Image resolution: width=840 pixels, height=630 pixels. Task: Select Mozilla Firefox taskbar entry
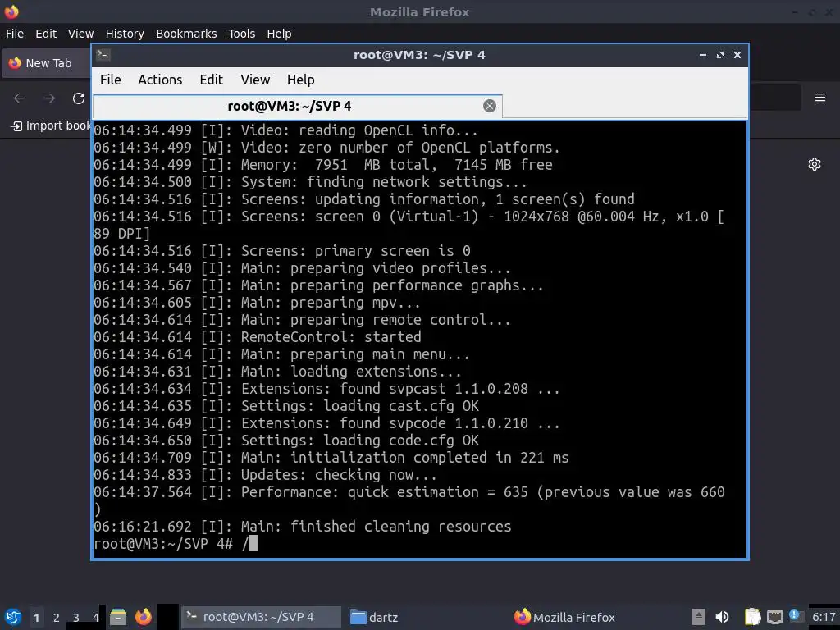(x=564, y=617)
